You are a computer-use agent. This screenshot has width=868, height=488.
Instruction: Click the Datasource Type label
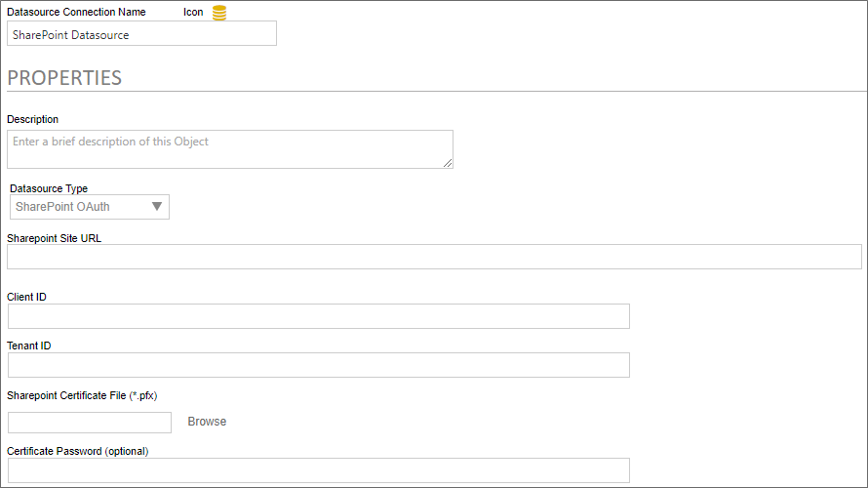[49, 188]
